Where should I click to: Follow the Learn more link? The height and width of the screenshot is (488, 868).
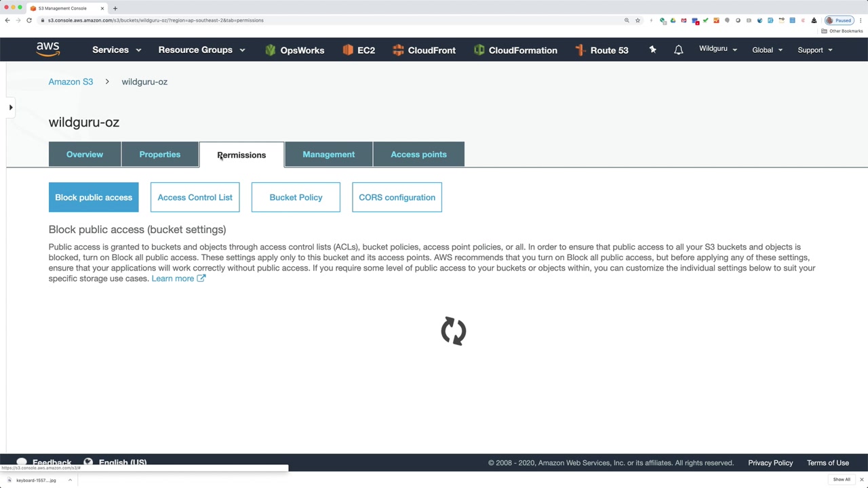[178, 279]
